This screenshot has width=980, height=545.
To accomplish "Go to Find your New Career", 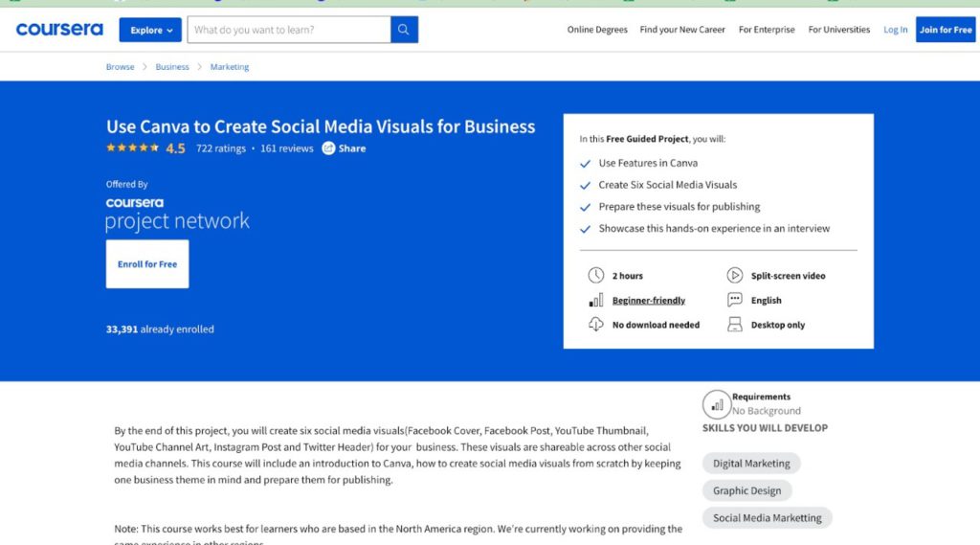I will tap(682, 30).
